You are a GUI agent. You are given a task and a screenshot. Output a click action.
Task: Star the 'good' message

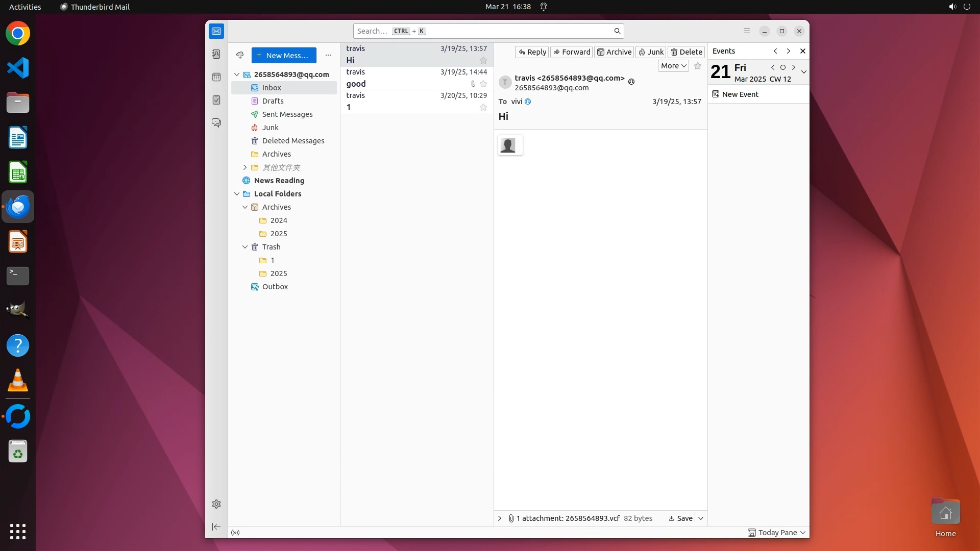(483, 84)
